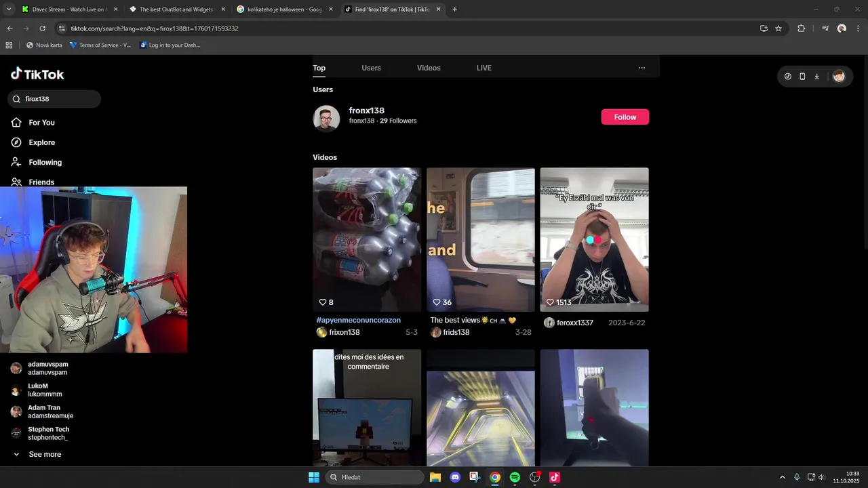Switch to the kolikateho je halloween Google tab
Screen dimensions: 868x488
click(x=283, y=9)
